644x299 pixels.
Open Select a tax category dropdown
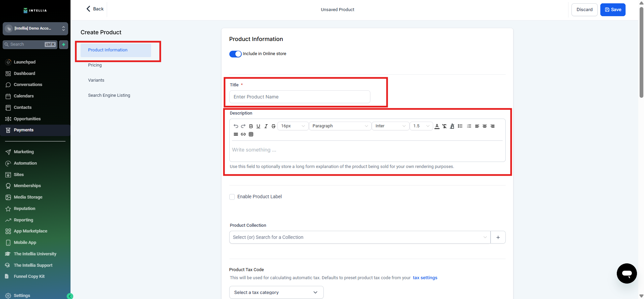[276, 292]
